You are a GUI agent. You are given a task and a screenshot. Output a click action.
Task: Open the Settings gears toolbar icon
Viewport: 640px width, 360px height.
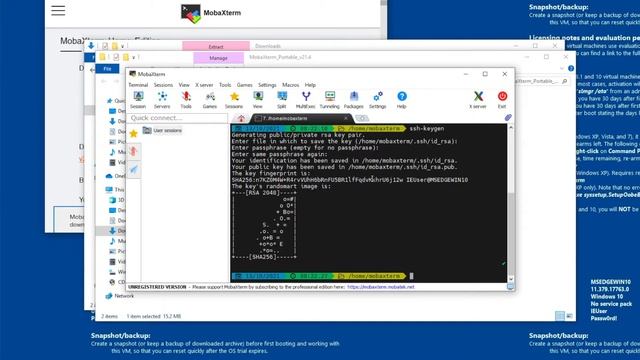coord(378,100)
